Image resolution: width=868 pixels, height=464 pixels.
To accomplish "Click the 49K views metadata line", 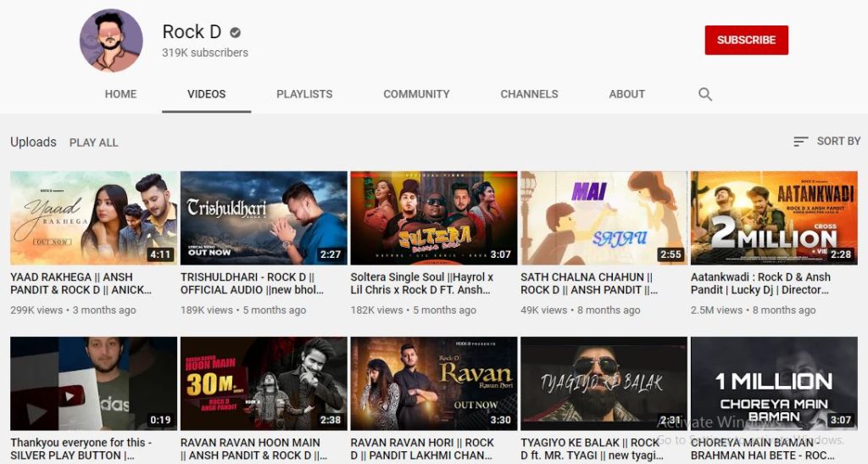I will [x=580, y=310].
